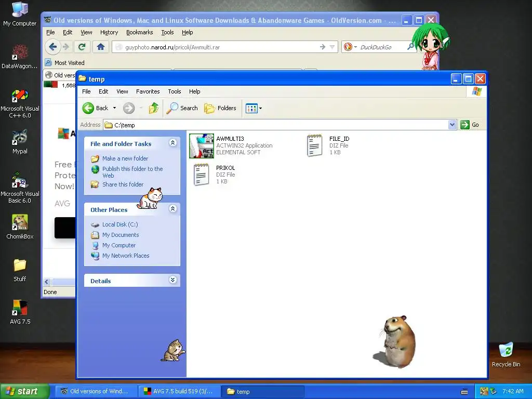Launch Mypal browser shortcut

click(20, 142)
